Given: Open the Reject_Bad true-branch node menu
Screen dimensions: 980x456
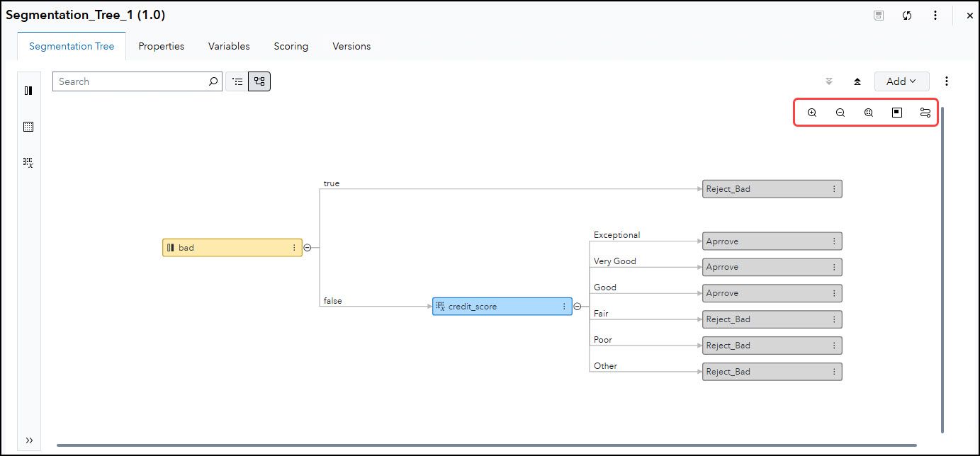Looking at the screenshot, I should pos(834,188).
